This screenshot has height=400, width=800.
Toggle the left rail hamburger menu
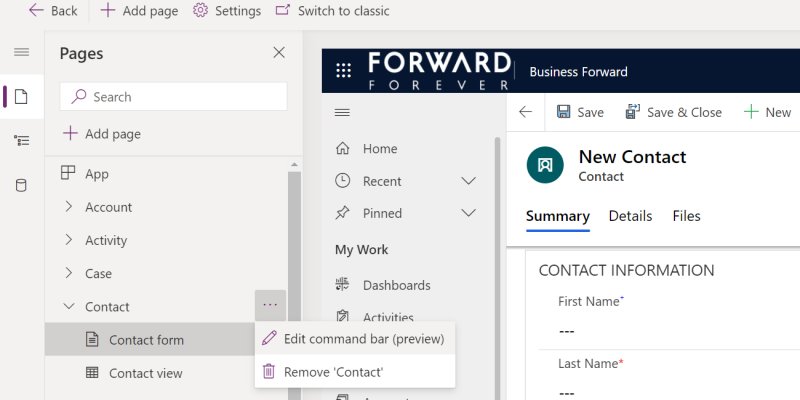[x=21, y=52]
